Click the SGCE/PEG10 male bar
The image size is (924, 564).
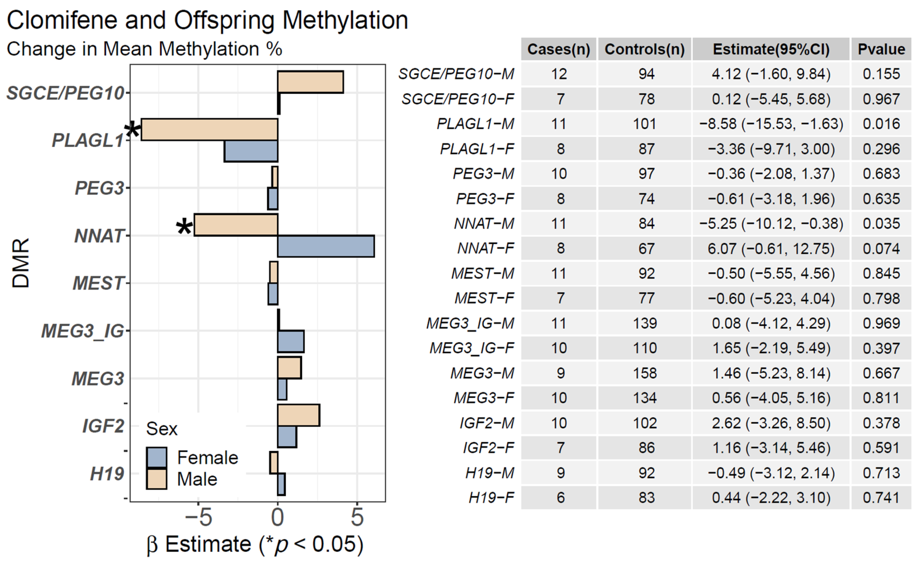310,82
